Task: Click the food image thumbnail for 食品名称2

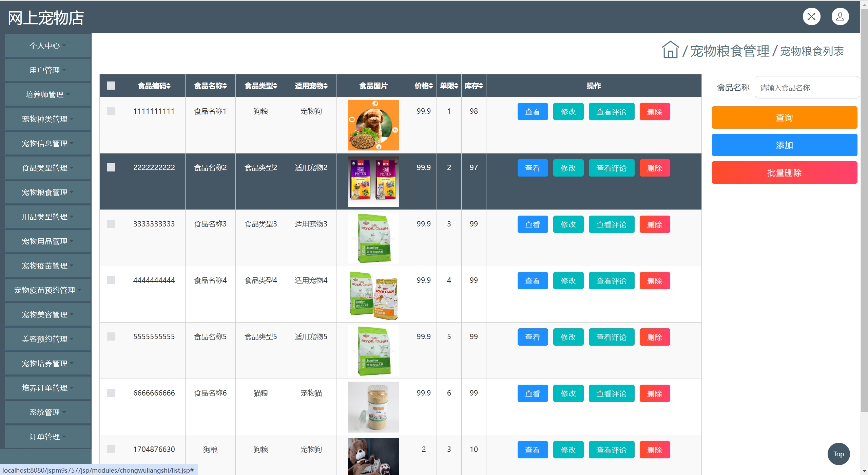Action: tap(373, 182)
